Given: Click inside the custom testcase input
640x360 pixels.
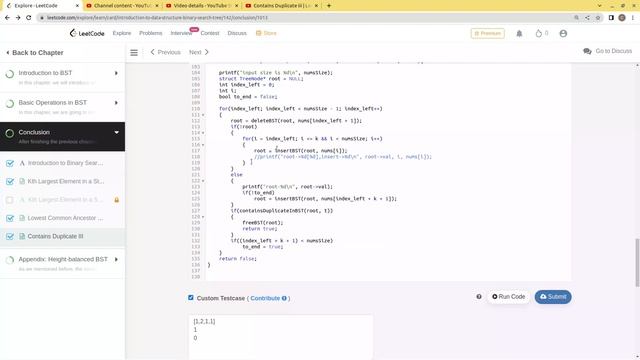Looking at the screenshot, I should point(281,337).
